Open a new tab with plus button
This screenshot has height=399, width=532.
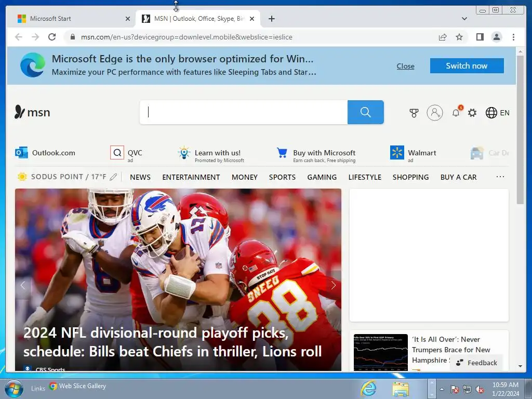tap(271, 19)
